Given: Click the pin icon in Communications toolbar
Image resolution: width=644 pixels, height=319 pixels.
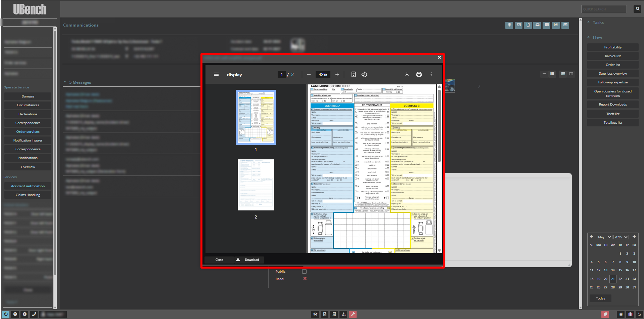Looking at the screenshot, I should [x=509, y=25].
